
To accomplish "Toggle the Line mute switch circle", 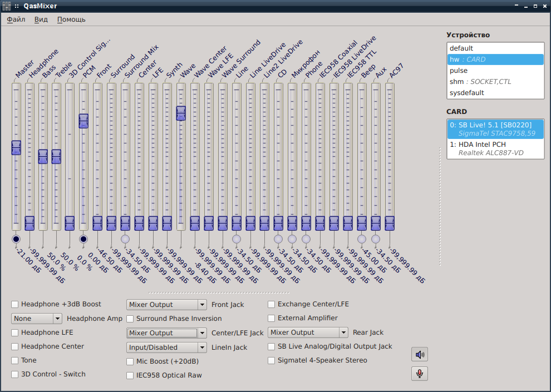I will click(x=237, y=239).
